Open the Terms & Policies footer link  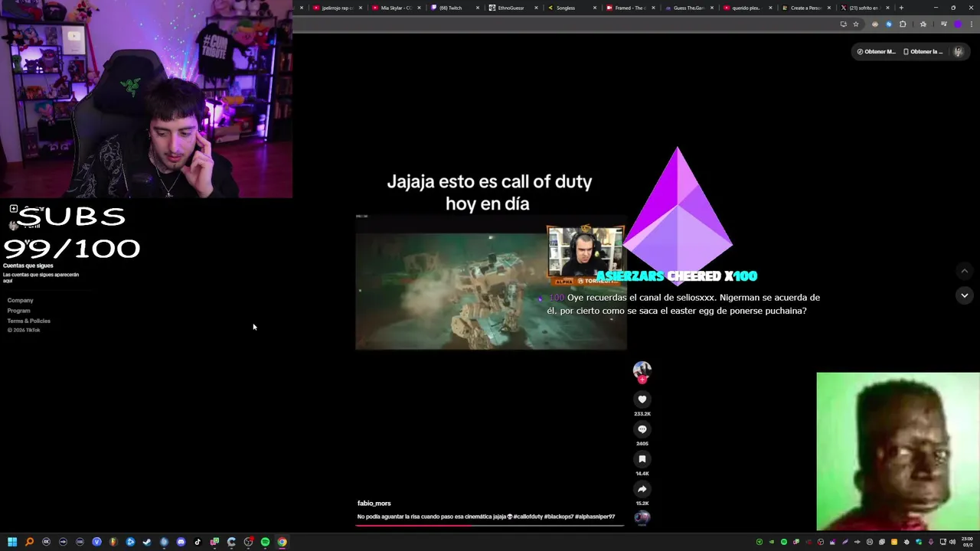point(29,321)
